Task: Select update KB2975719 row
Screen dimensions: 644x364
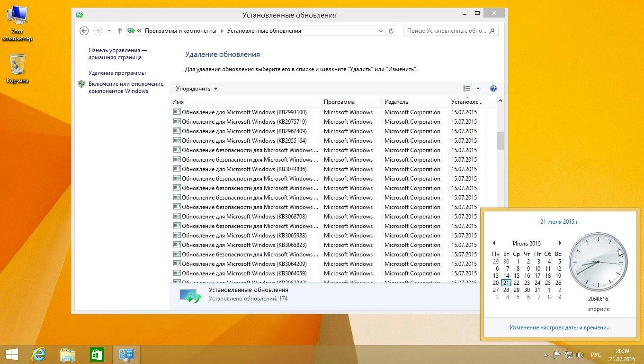Action: pos(328,122)
